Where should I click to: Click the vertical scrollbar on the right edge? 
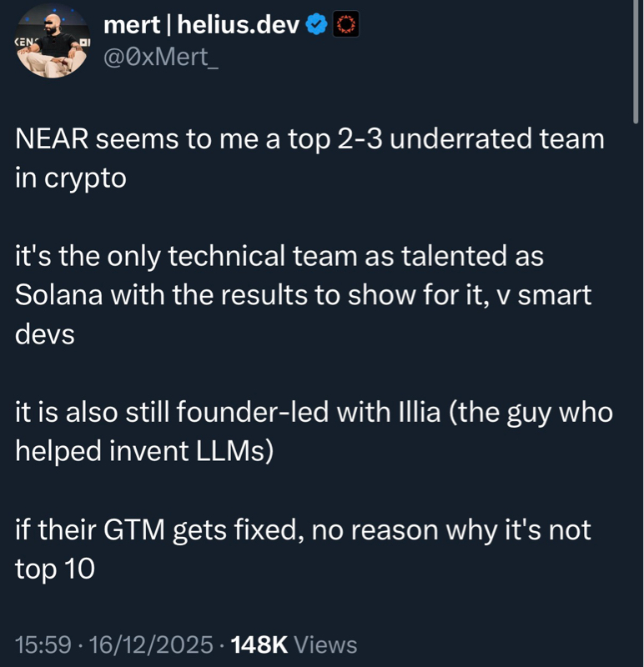[636, 67]
